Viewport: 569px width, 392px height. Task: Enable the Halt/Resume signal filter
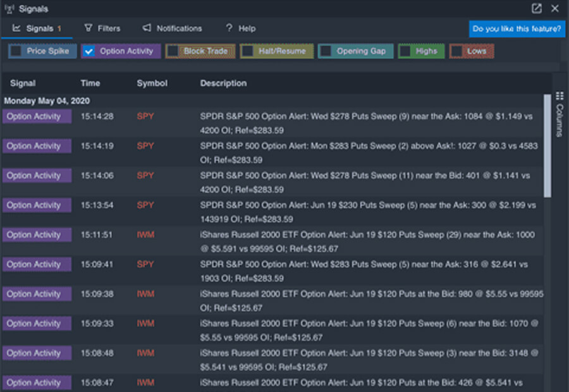[x=248, y=51]
